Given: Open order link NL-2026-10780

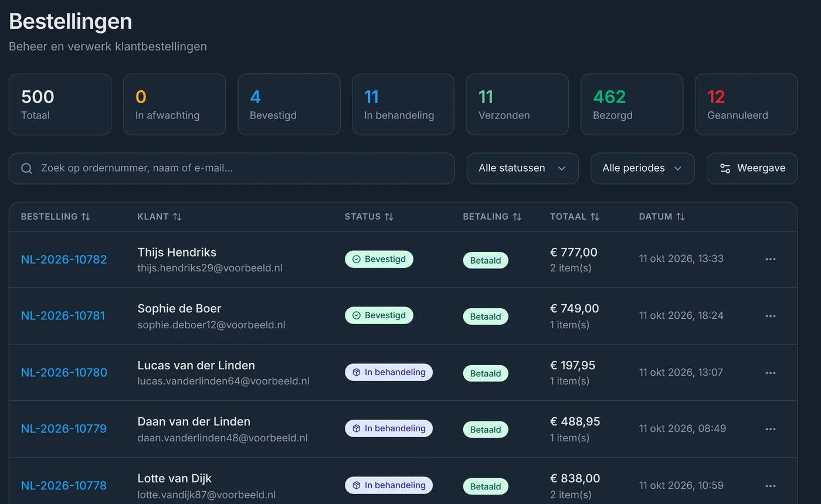Looking at the screenshot, I should (64, 373).
